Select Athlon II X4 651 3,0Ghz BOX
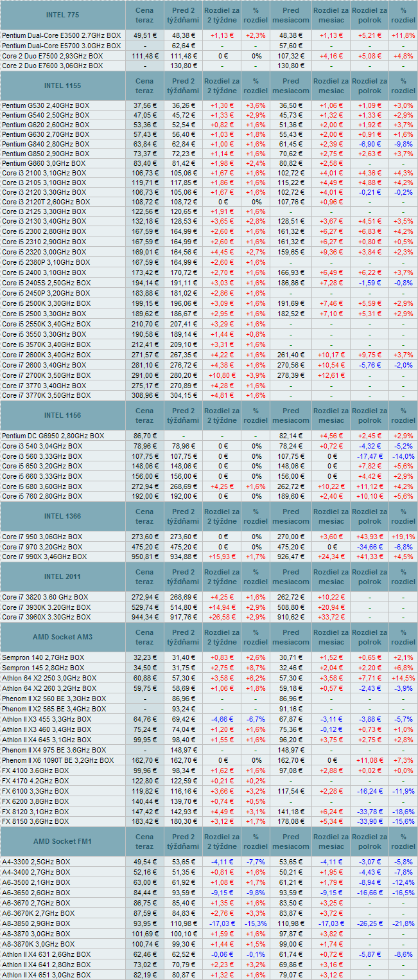This screenshot has width=418, height=980. click(47, 975)
